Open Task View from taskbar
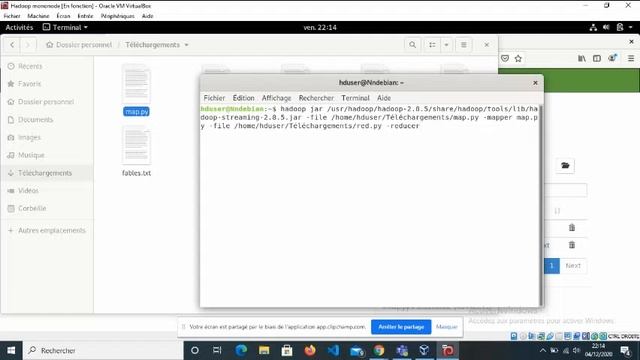 tap(218, 350)
